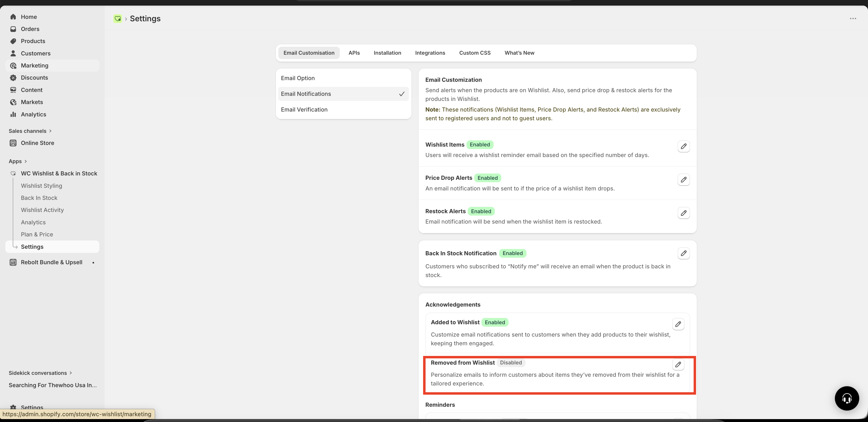
Task: Open the app Settings sub-item
Action: (x=52, y=247)
